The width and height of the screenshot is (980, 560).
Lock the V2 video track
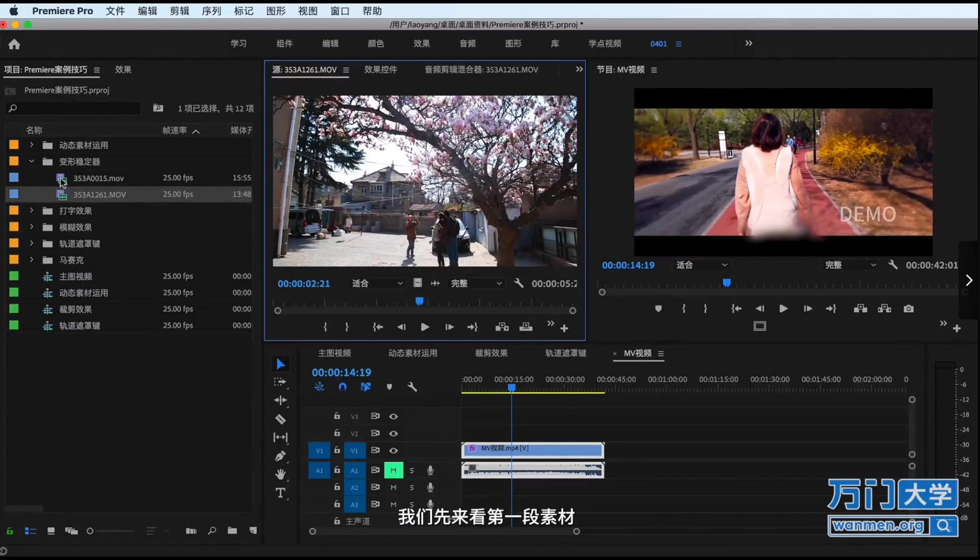click(x=337, y=433)
